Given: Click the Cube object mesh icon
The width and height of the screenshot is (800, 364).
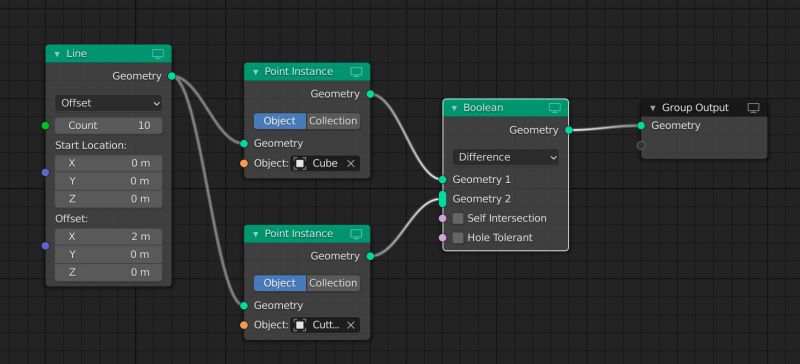Looking at the screenshot, I should [x=300, y=163].
